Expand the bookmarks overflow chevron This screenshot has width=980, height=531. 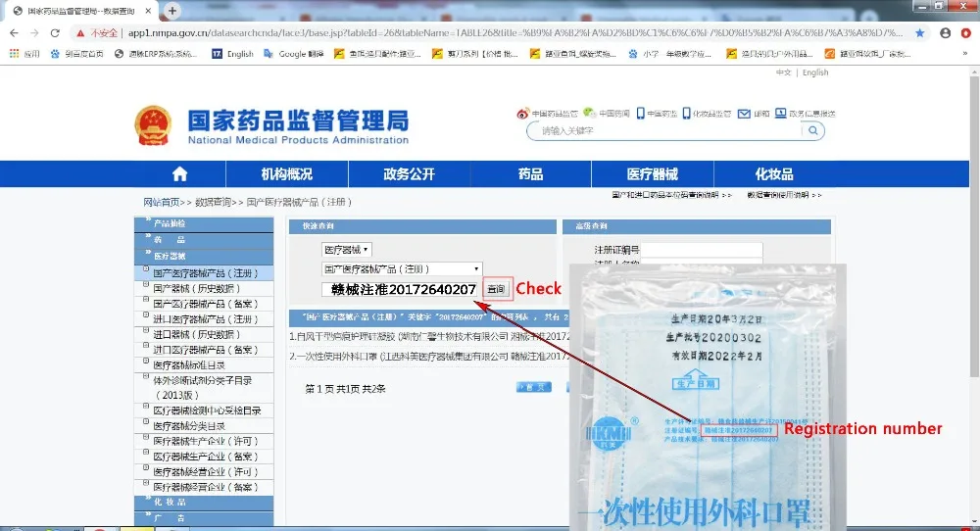pyautogui.click(x=965, y=54)
